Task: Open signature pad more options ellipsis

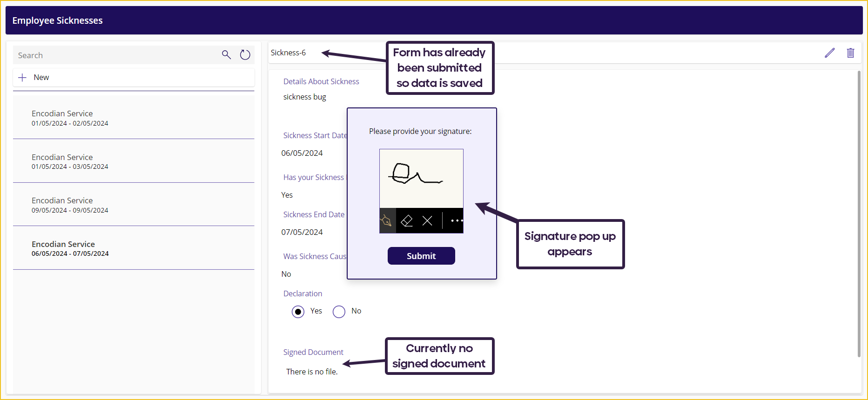Action: (x=456, y=220)
